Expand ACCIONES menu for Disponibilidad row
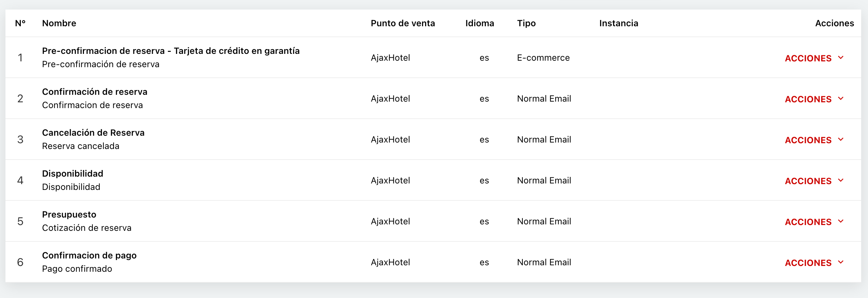868x298 pixels. (x=814, y=181)
